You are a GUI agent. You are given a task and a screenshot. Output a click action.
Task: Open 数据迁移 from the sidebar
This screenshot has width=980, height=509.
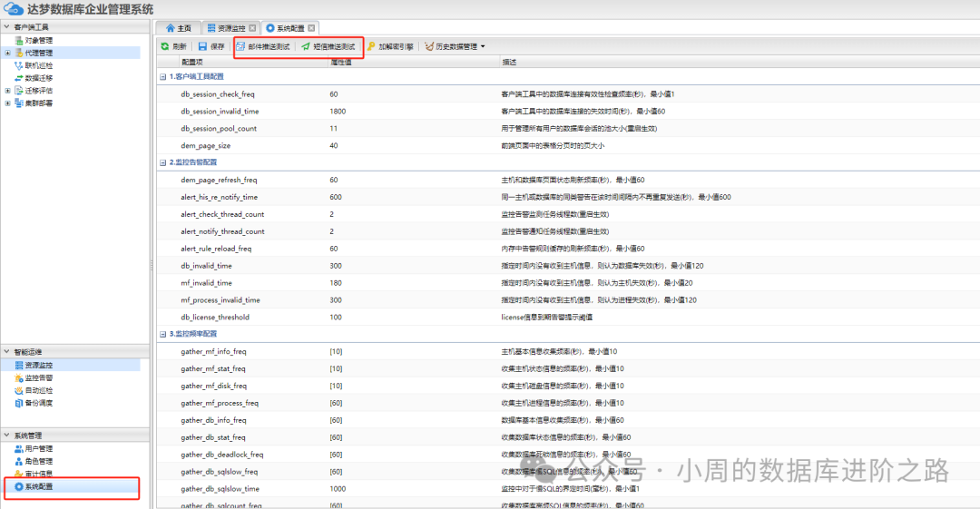39,78
